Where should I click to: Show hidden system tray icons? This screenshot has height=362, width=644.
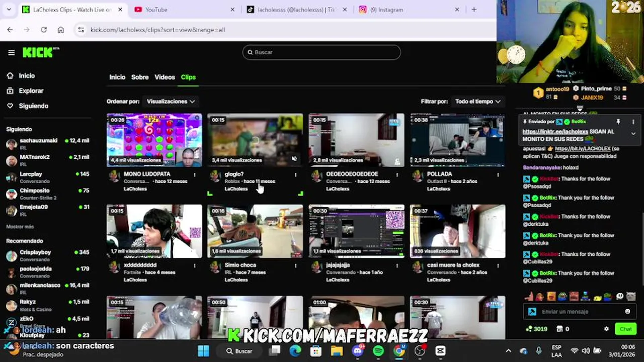point(508,351)
